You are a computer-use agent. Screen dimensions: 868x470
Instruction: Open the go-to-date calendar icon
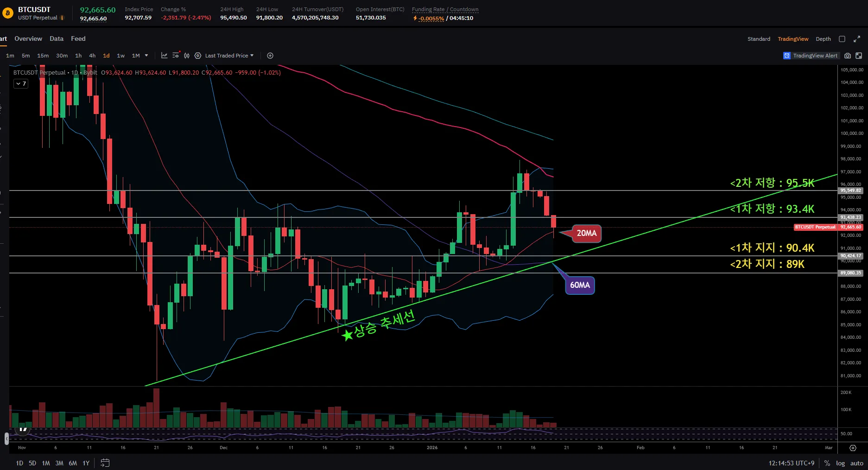[x=105, y=463]
